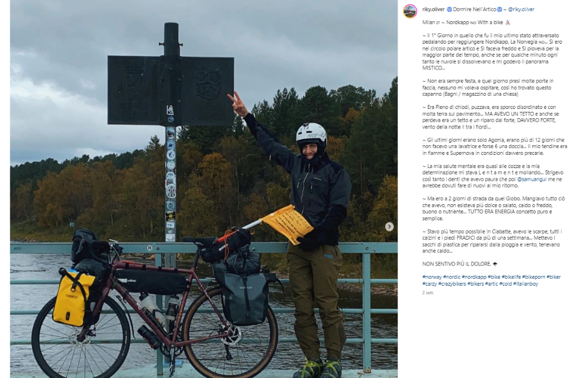
Task: Open the #nordkapp hashtag
Action: (474, 277)
